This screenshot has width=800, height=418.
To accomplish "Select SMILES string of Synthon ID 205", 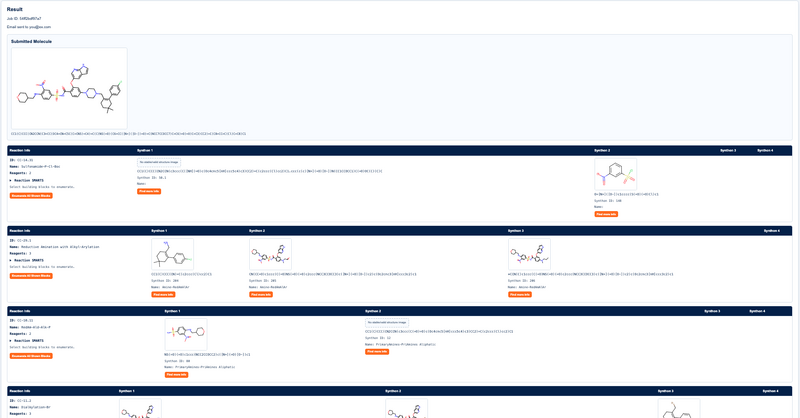I will pos(333,274).
